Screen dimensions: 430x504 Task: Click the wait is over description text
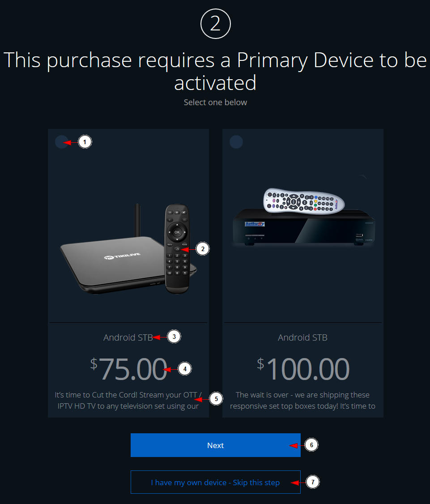tap(302, 401)
